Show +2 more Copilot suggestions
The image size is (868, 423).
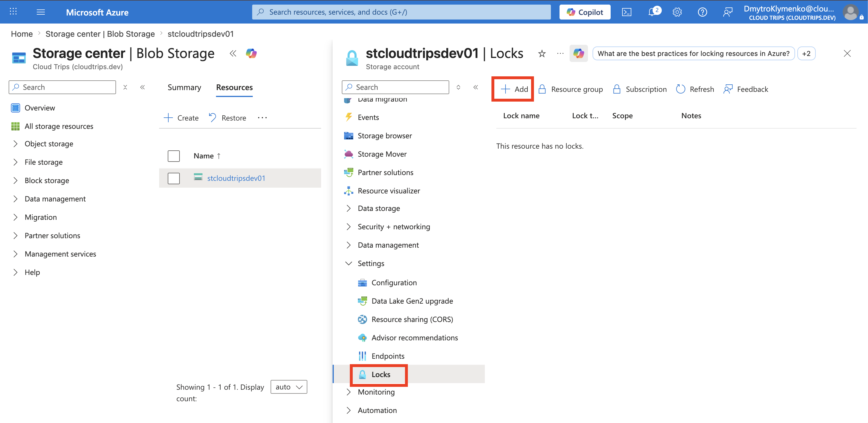coord(806,54)
